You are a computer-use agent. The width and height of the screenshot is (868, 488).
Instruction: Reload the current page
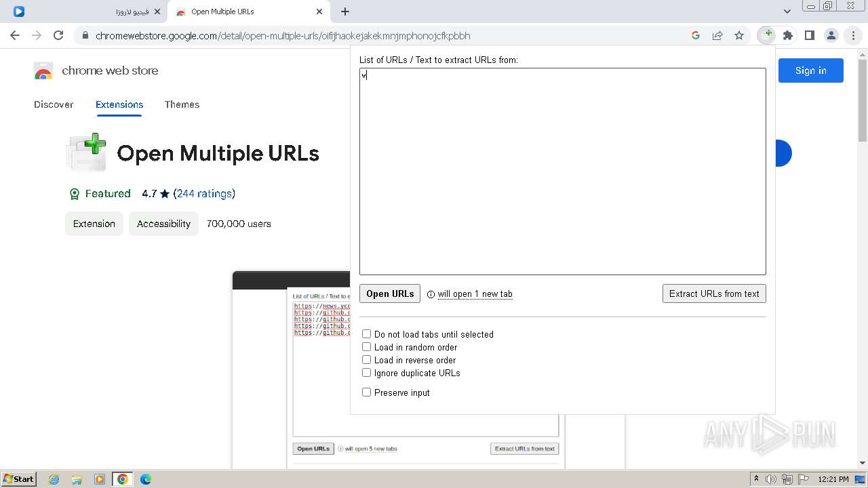coord(58,35)
